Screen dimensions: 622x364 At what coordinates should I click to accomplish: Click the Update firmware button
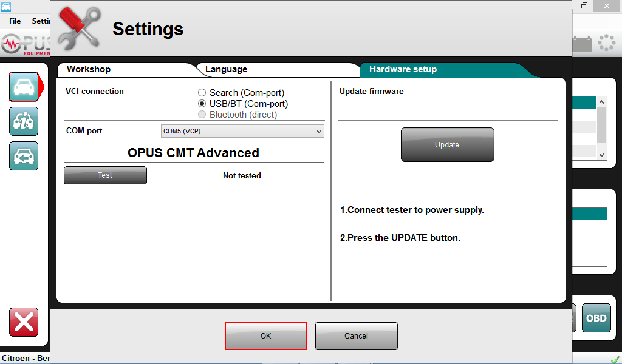tap(448, 144)
